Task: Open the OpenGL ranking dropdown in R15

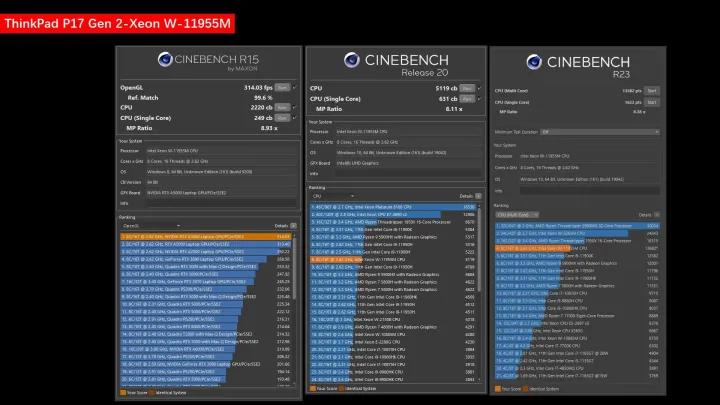Action: 150,226
